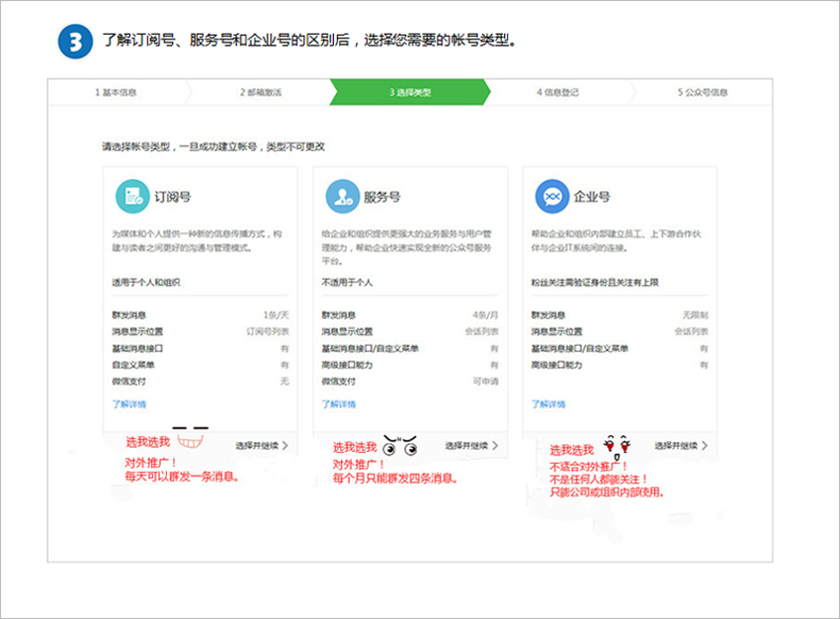Click the green 订阅号 account type icon

click(x=129, y=197)
